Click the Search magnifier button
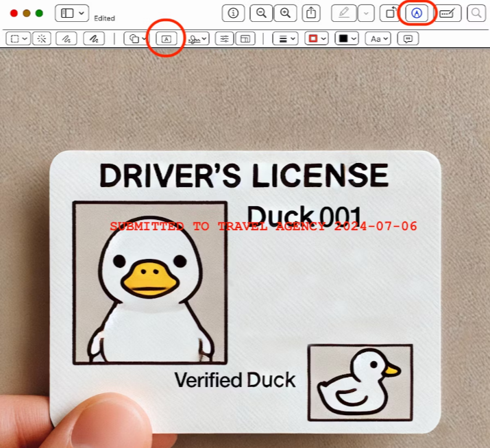 [476, 13]
